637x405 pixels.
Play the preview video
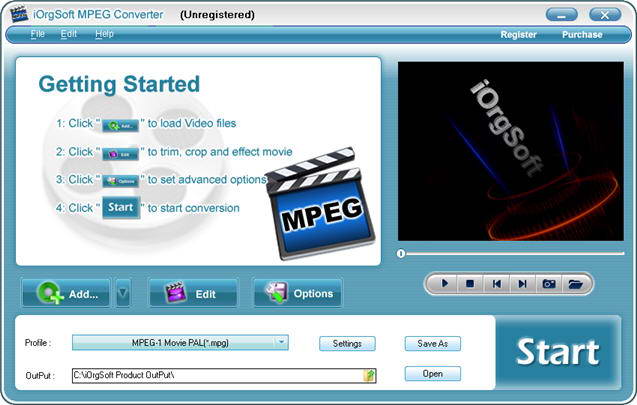[444, 283]
